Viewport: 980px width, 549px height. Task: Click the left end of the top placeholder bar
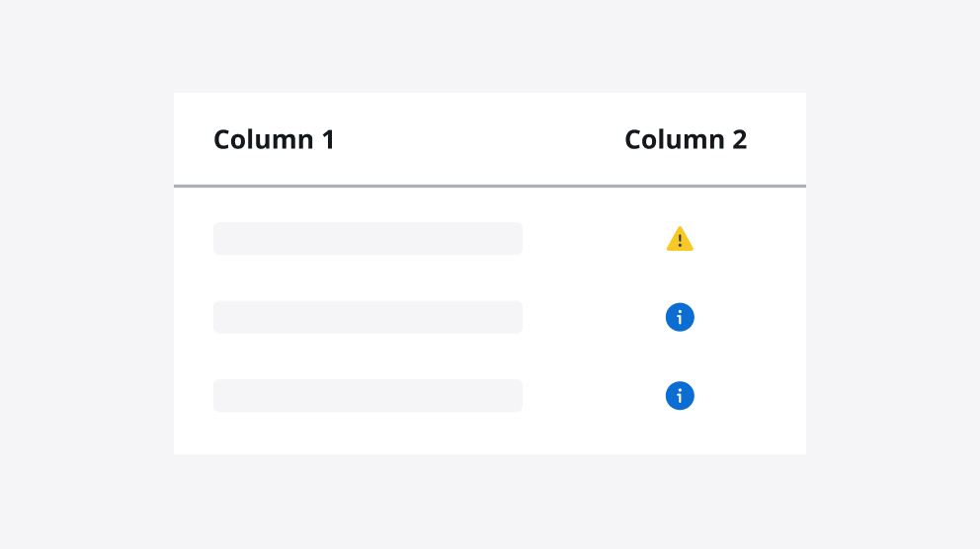click(223, 238)
